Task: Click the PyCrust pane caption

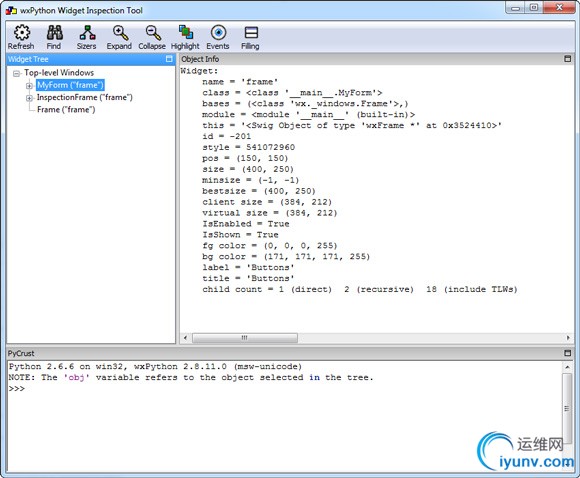Action: click(x=21, y=353)
